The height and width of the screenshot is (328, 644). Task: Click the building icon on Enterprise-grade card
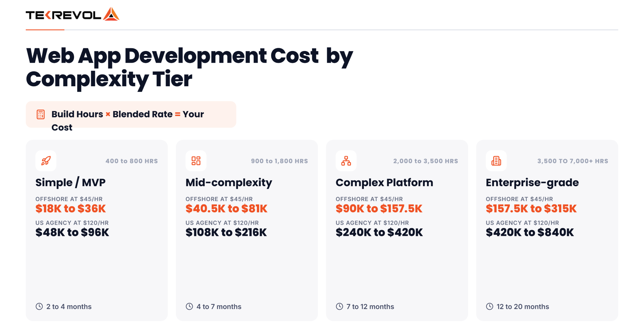[496, 161]
